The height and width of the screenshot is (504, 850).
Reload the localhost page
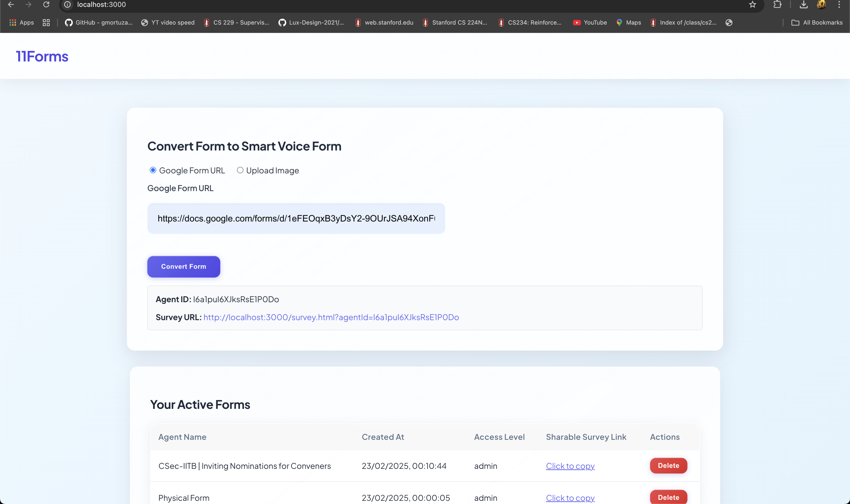pos(46,4)
